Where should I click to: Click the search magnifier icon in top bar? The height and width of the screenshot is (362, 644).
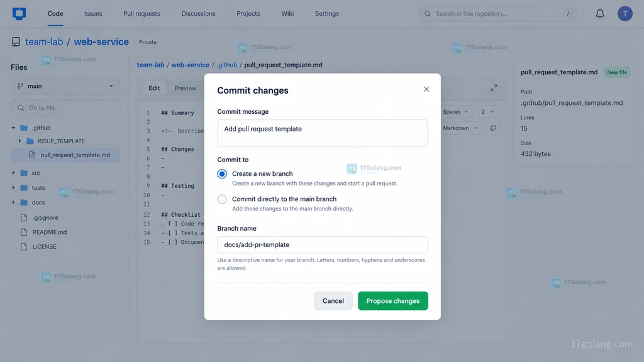[428, 14]
